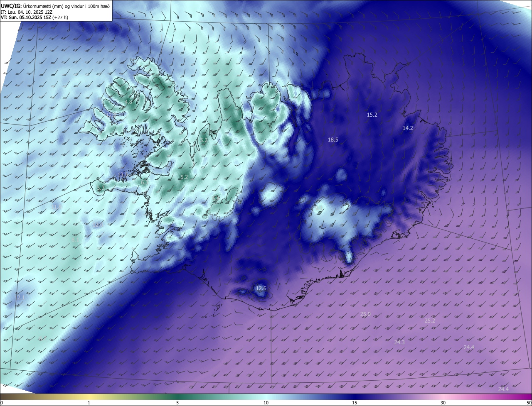Click the 4.8 value over the Westfjords
Image resolution: width=532 pixels, height=406 pixels.
[128, 102]
